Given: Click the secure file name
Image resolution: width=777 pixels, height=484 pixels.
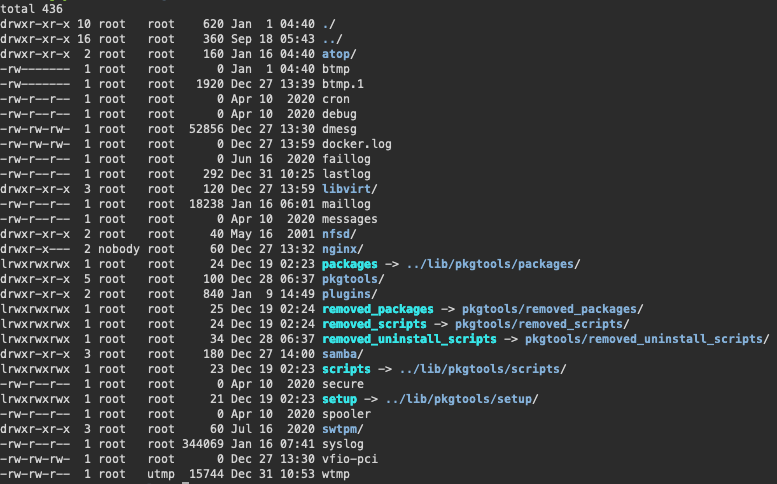Looking at the screenshot, I should (342, 384).
